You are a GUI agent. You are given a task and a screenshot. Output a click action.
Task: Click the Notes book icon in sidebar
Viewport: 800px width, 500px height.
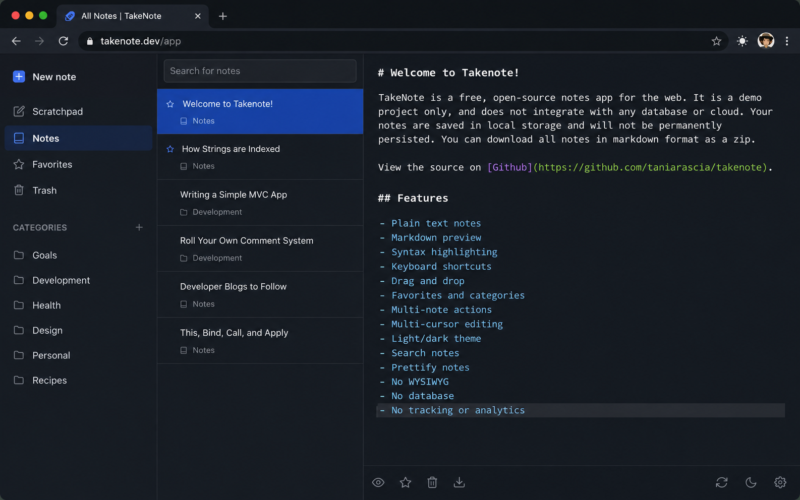tap(19, 138)
